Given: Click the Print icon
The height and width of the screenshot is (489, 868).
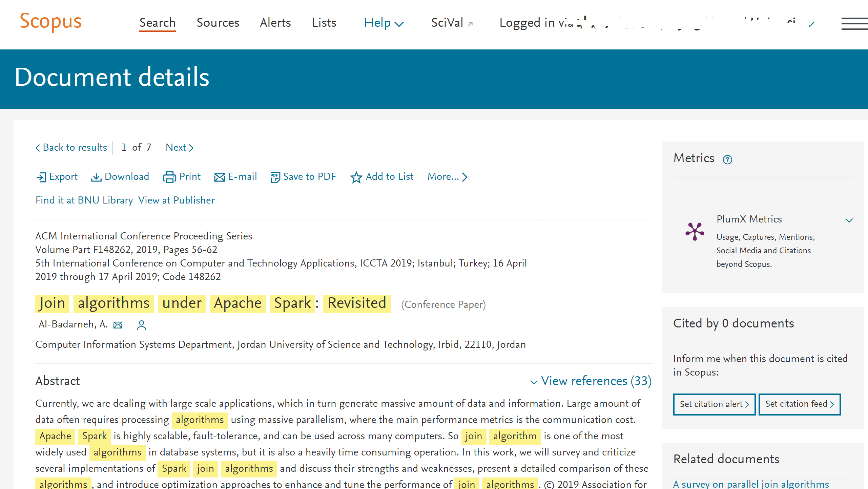Looking at the screenshot, I should pos(169,177).
